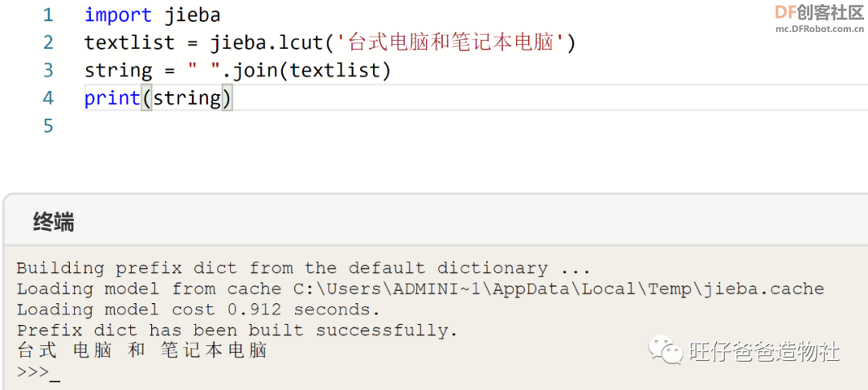Click the segmented output '台式 电脑 和 笔记本电脑'
Screen dimensions: 868x390
coord(141,351)
